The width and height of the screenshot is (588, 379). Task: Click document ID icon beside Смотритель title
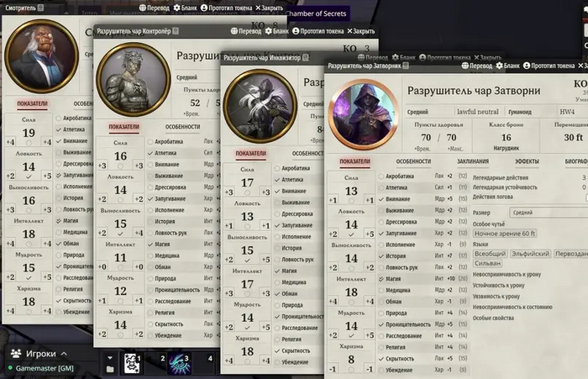(41, 8)
